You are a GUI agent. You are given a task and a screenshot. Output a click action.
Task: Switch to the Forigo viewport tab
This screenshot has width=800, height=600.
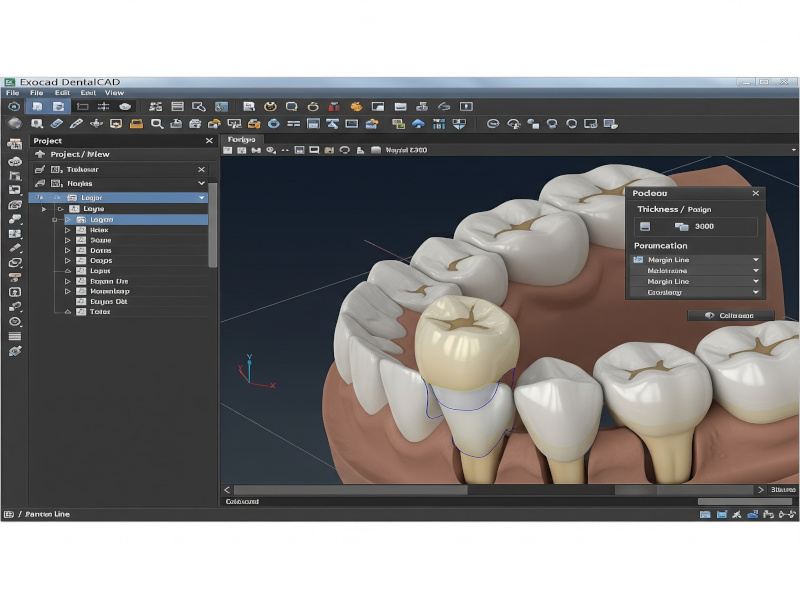240,140
